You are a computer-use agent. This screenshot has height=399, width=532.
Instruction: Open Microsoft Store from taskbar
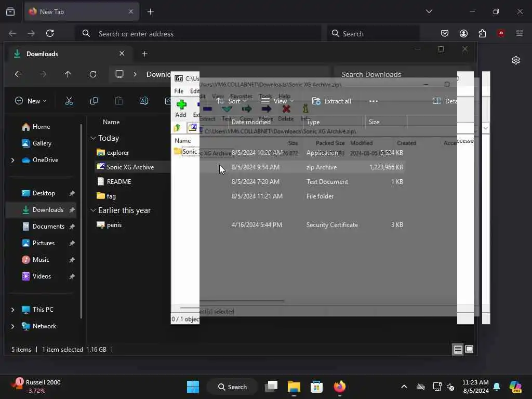(316, 387)
